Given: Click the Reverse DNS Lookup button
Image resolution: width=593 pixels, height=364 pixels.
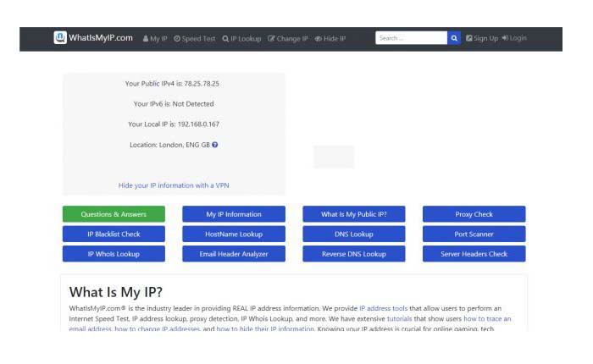Looking at the screenshot, I should coord(354,254).
